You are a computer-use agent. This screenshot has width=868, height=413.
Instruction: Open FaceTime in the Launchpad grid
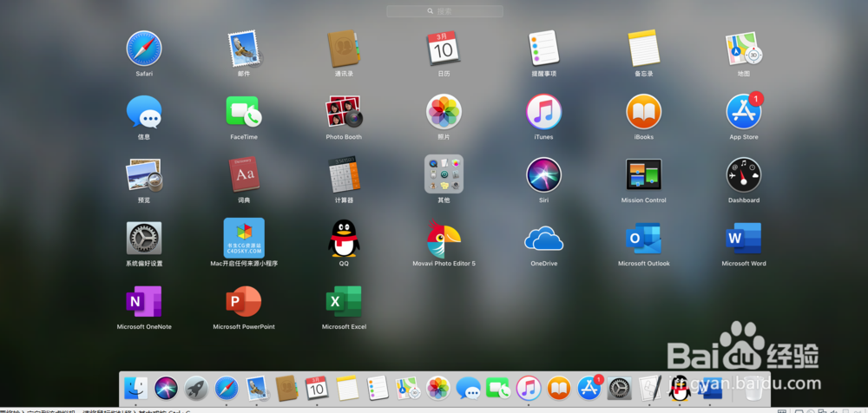[x=244, y=112]
